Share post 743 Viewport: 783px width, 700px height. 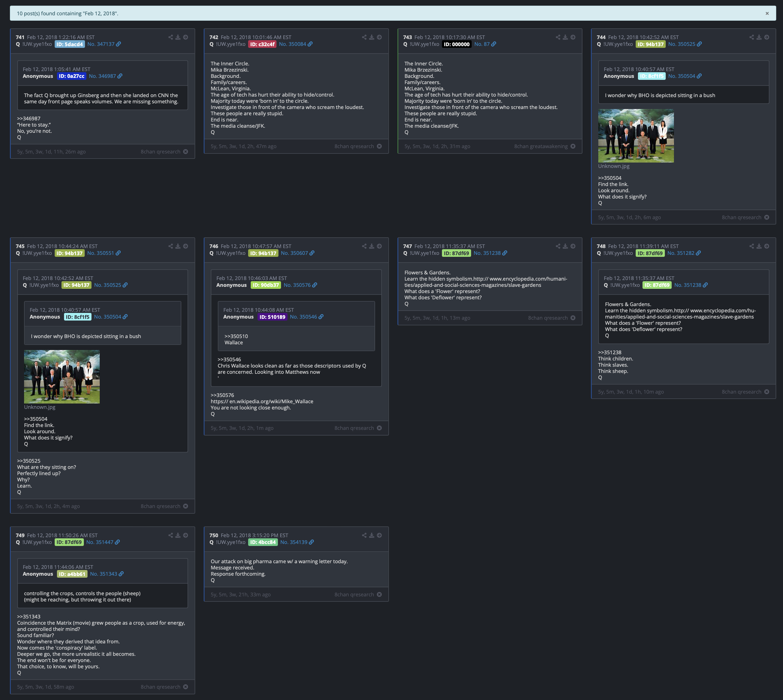pyautogui.click(x=558, y=37)
